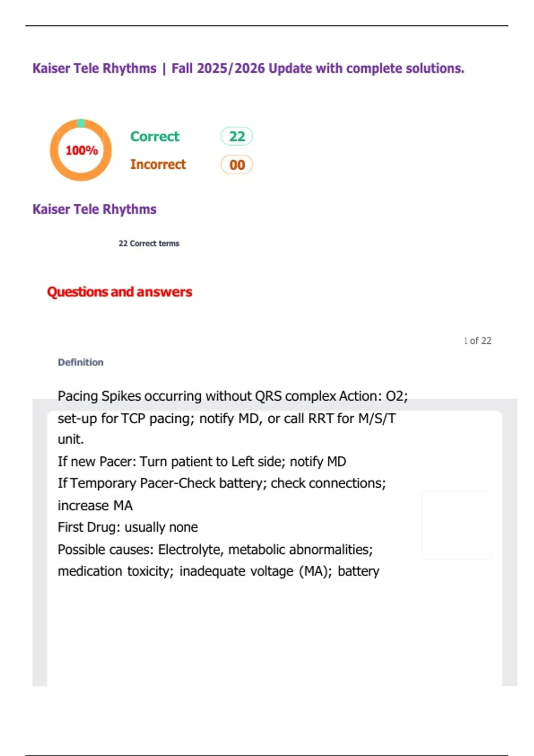Select the "22 Correct terms" tab label
The width and height of the screenshot is (534, 756).
point(149,244)
